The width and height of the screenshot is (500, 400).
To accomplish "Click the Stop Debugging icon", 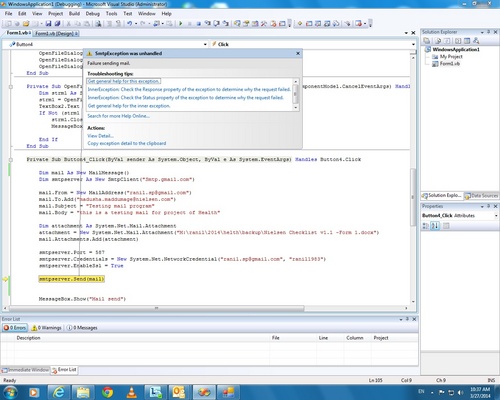I will click(x=198, y=23).
